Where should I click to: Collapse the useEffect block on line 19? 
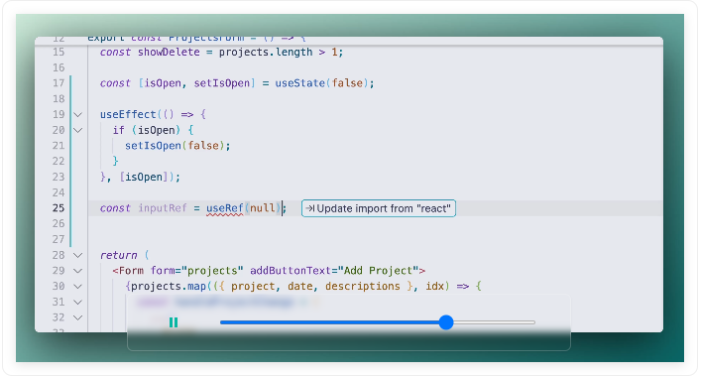point(78,114)
